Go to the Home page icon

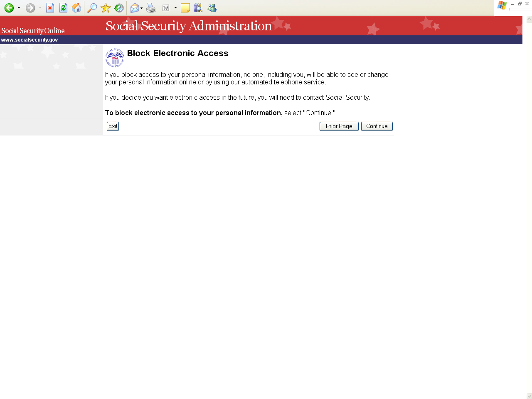pyautogui.click(x=76, y=8)
